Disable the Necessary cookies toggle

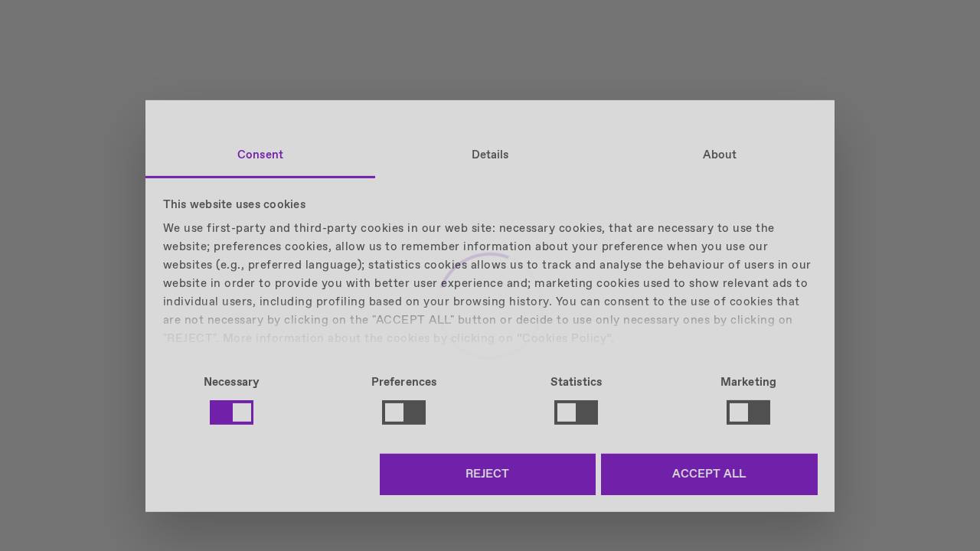[231, 412]
